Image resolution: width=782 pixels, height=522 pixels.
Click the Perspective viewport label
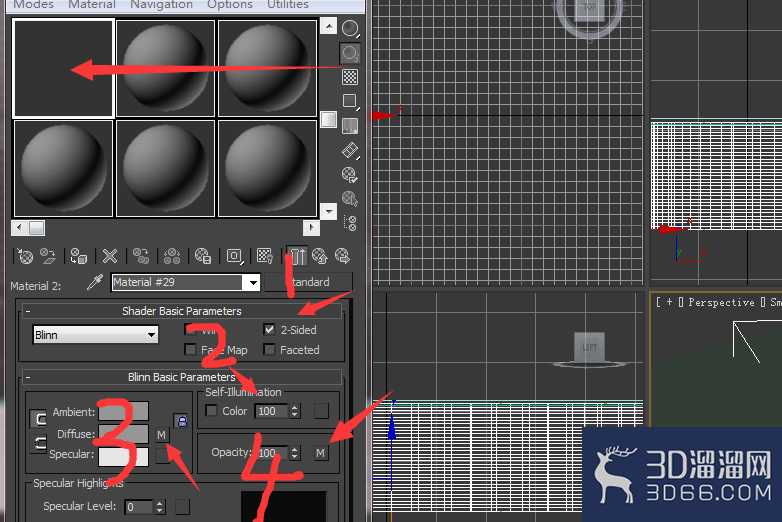[x=721, y=303]
